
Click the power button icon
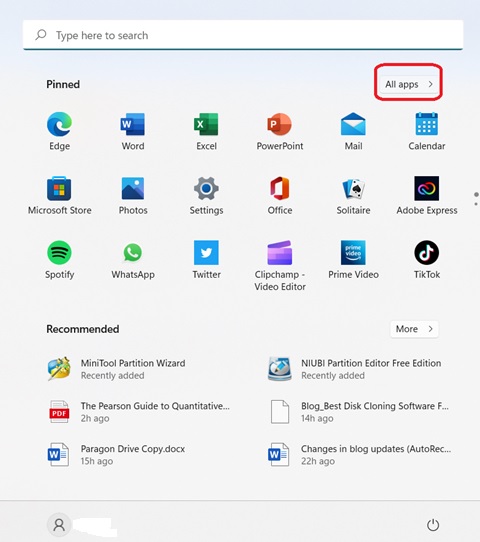coord(433,525)
